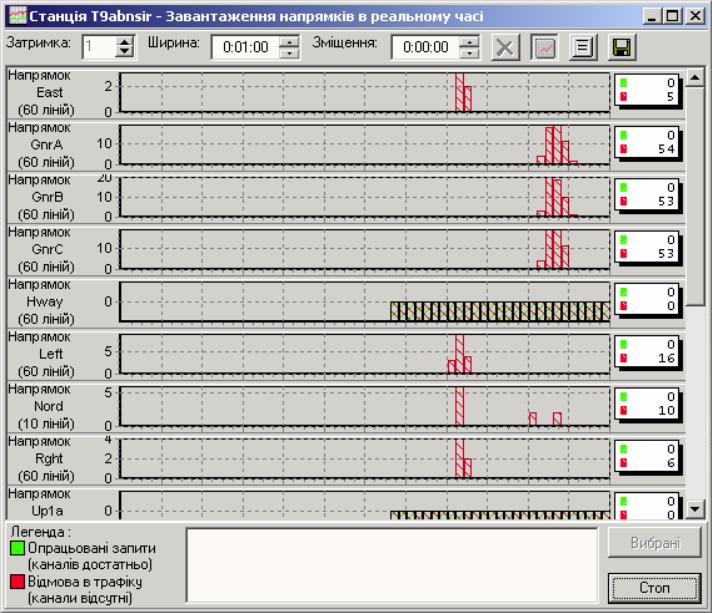Decrease Зміщення time with down arrow
The height and width of the screenshot is (613, 712).
point(469,52)
